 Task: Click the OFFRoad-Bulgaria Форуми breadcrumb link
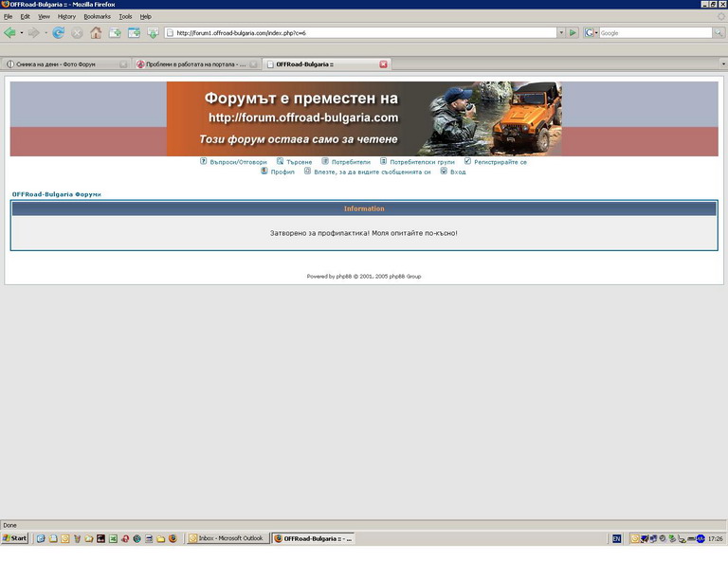pos(56,194)
